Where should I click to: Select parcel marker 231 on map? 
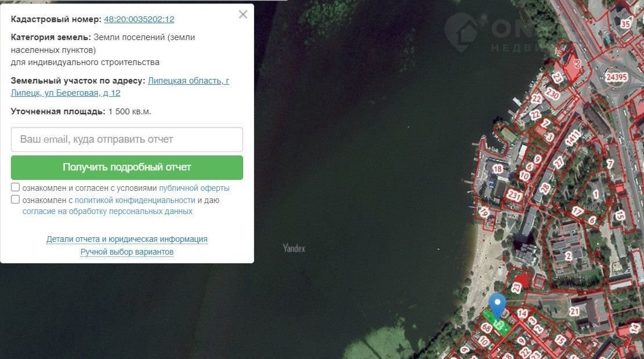point(514,195)
